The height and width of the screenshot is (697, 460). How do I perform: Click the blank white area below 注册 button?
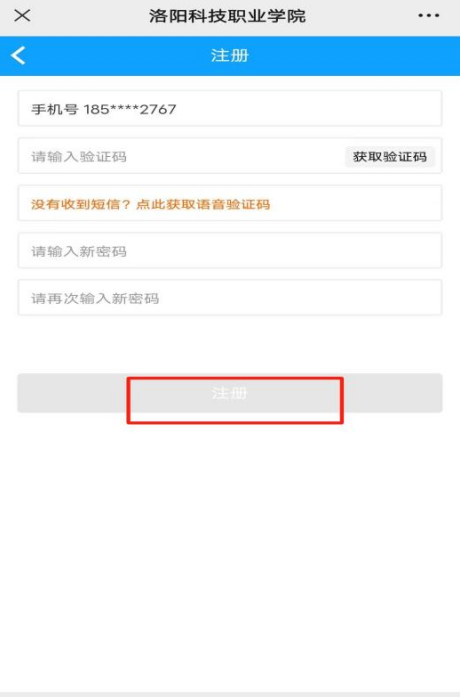click(x=230, y=556)
